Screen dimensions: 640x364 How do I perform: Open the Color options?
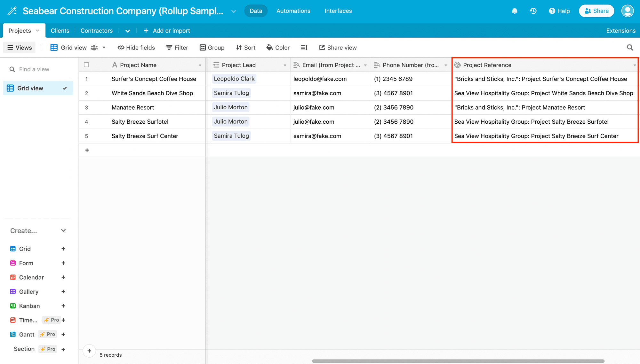tap(278, 48)
